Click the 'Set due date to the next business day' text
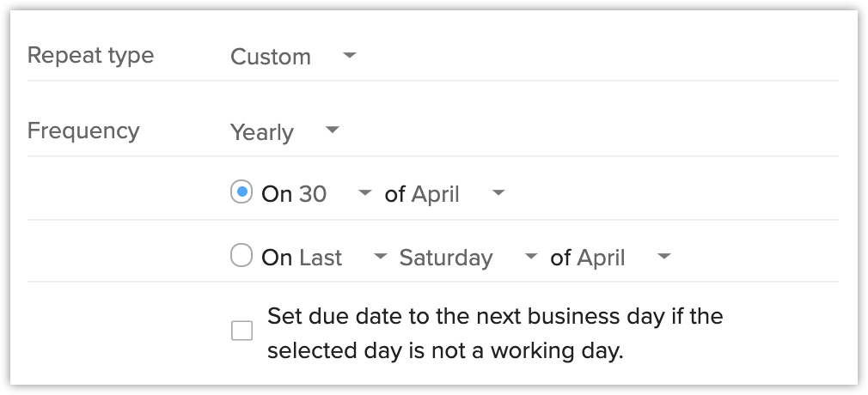This screenshot has width=868, height=395. [x=495, y=333]
